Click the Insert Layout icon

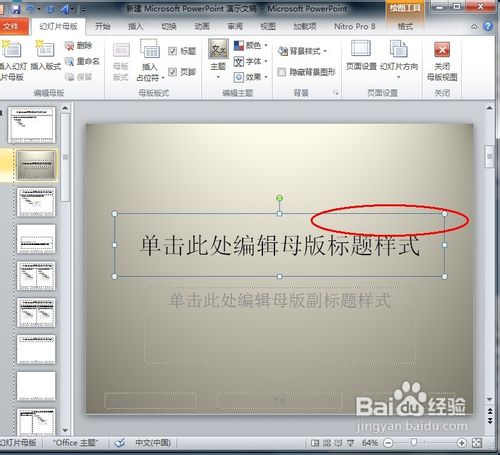point(45,49)
